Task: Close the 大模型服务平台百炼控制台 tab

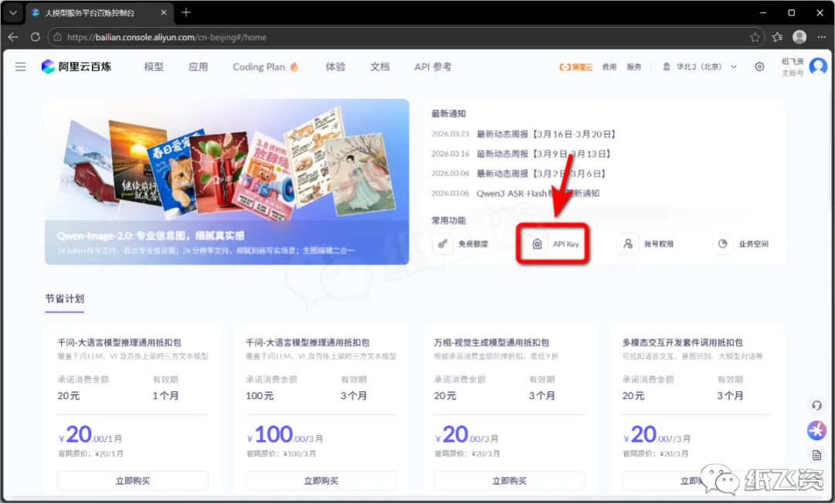Action: [x=163, y=12]
